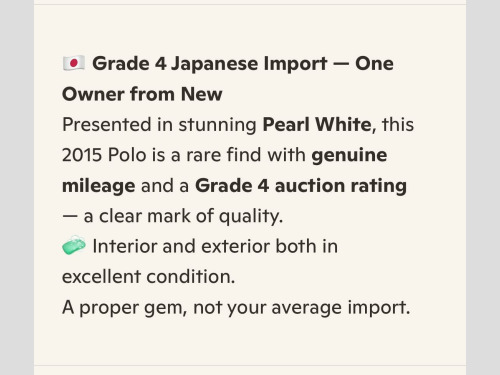Click the green soap emoji
Screen dimensions: 500x375
[x=74, y=245]
